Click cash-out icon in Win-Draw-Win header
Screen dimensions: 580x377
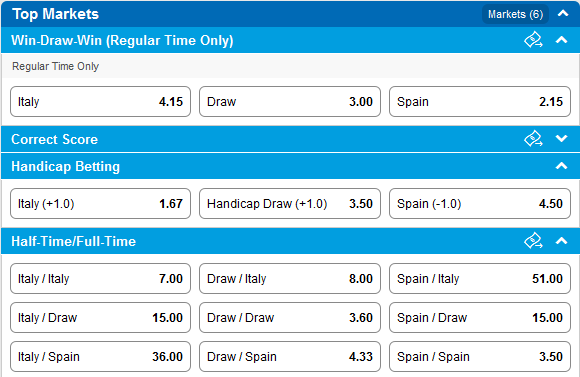coord(533,40)
